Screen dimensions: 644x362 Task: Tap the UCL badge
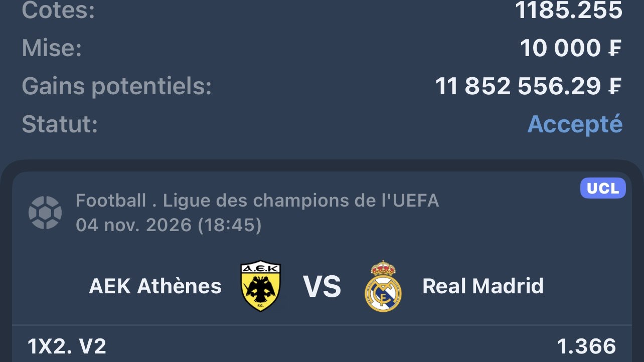click(603, 188)
